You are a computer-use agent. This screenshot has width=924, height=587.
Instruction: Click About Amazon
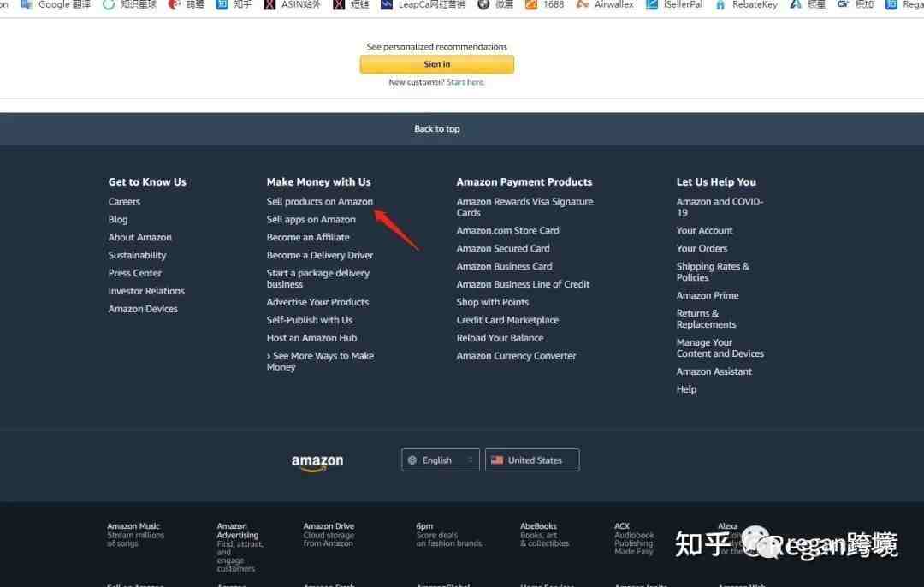(x=139, y=238)
